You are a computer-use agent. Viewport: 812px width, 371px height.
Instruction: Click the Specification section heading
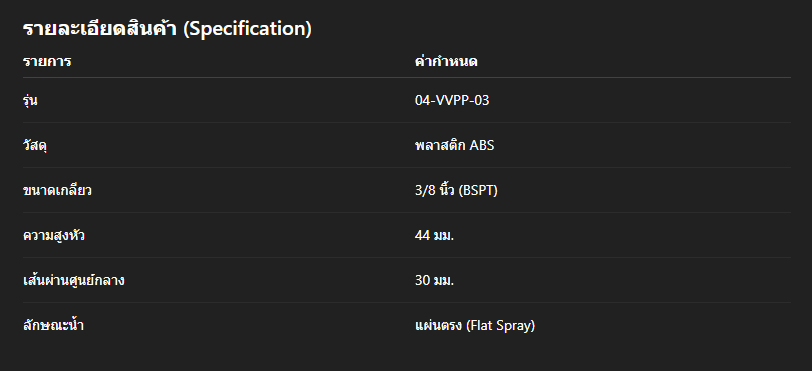(167, 28)
